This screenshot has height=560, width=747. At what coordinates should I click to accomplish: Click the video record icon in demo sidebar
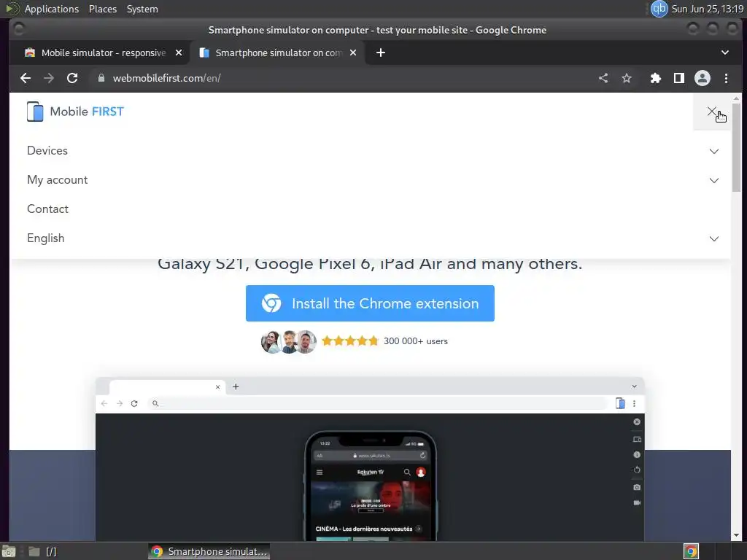coord(637,503)
